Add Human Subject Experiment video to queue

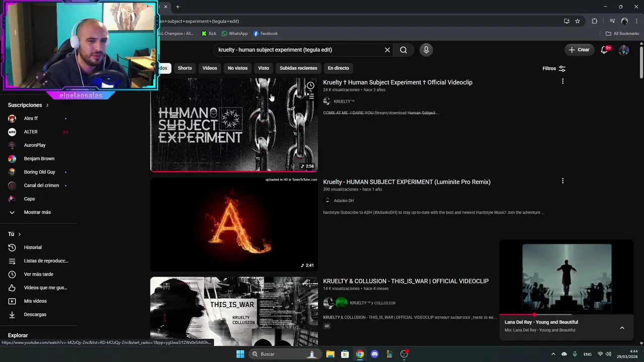point(310,96)
